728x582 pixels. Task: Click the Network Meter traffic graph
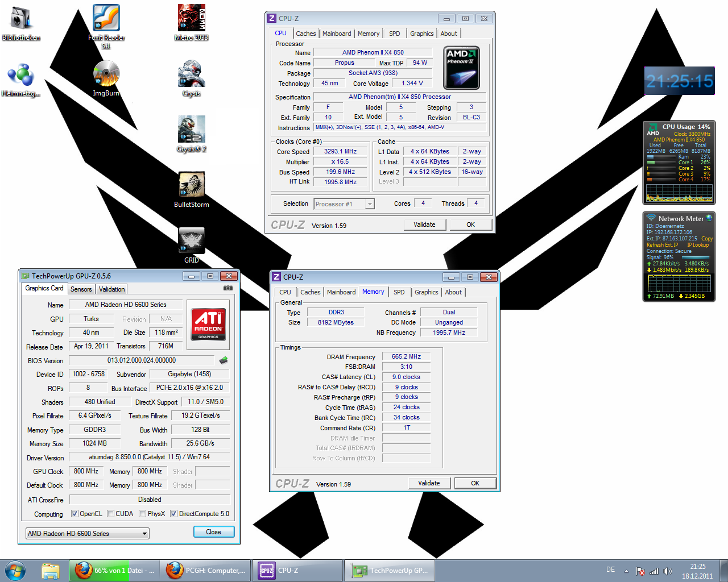pyautogui.click(x=679, y=282)
